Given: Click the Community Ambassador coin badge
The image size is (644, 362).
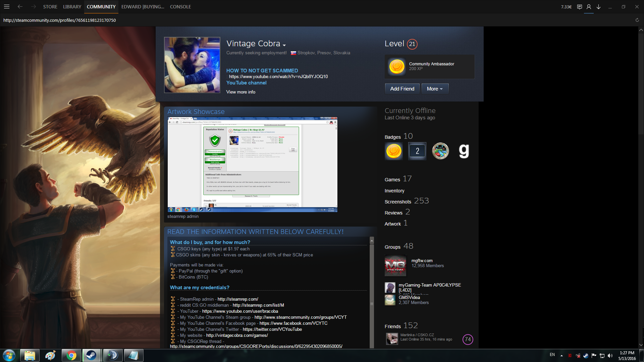Looking at the screenshot, I should click(x=396, y=66).
